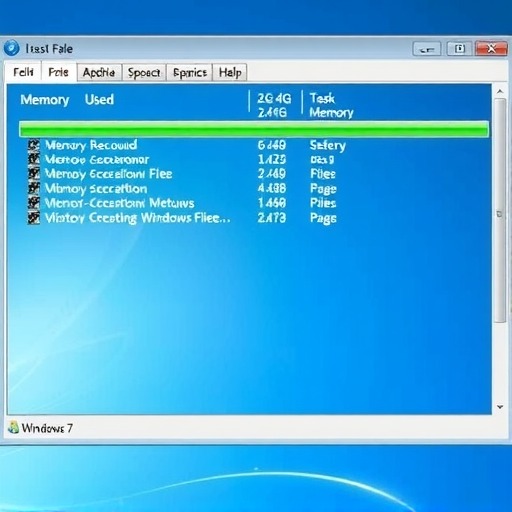Open the Spoect tab
512x512 pixels.
pyautogui.click(x=144, y=72)
